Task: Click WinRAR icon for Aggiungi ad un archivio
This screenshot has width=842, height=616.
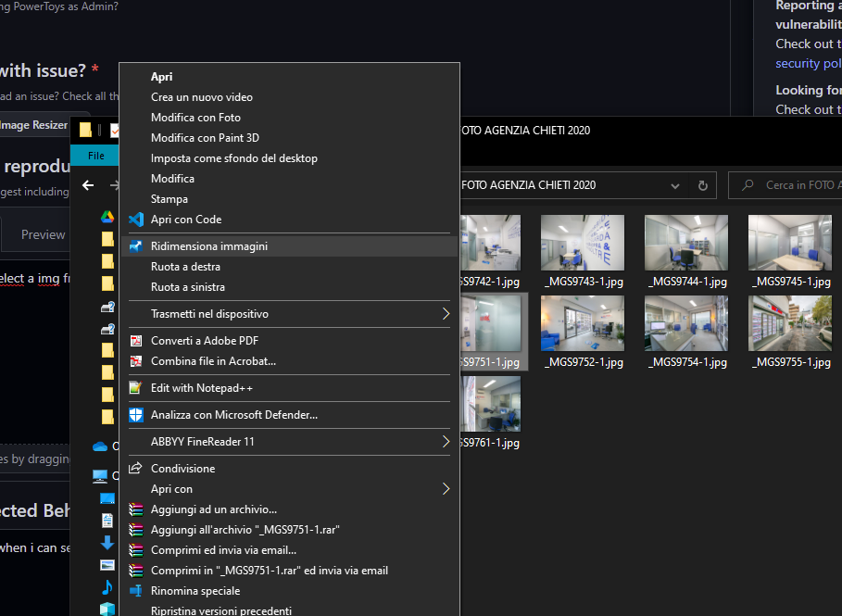Action: (136, 509)
